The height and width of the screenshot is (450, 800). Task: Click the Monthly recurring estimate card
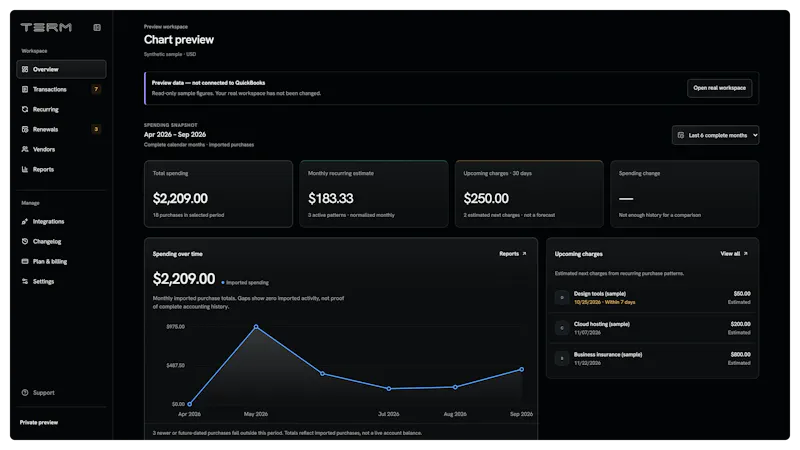[374, 194]
